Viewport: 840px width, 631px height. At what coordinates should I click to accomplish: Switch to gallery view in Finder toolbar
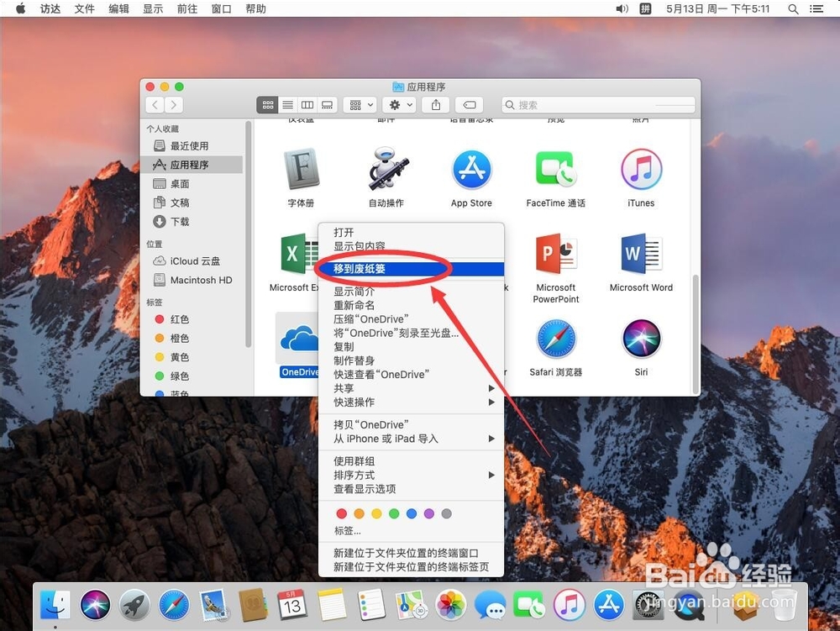(328, 105)
